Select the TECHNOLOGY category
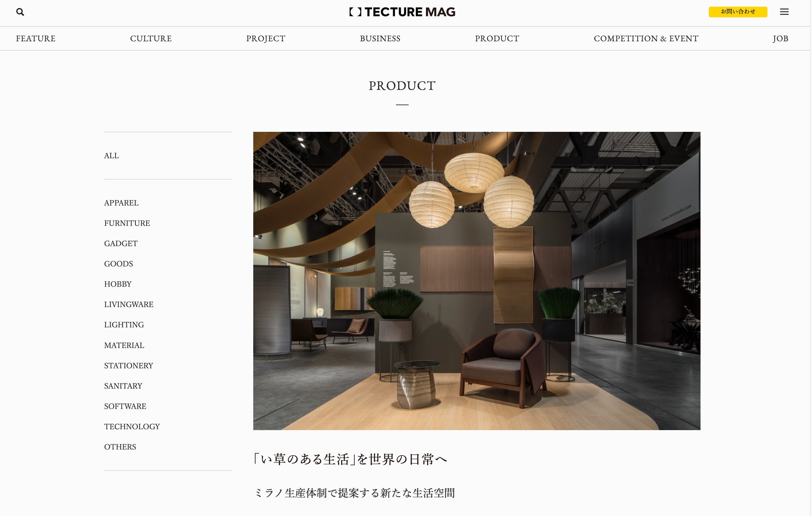This screenshot has width=812, height=516. point(132,426)
